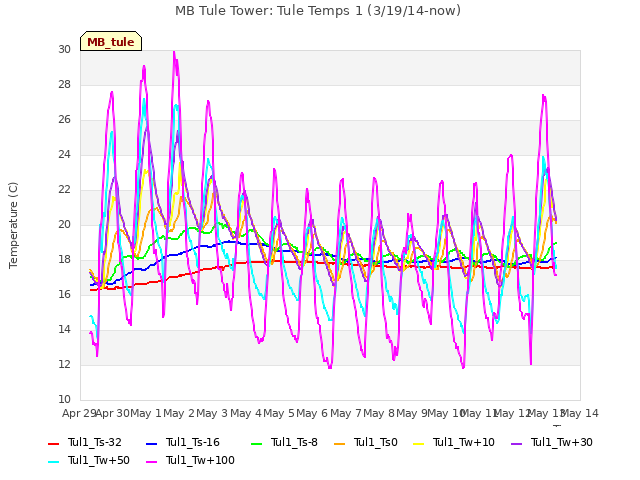Click the MB_tule label box
The width and height of the screenshot is (640, 480).
pyautogui.click(x=111, y=41)
